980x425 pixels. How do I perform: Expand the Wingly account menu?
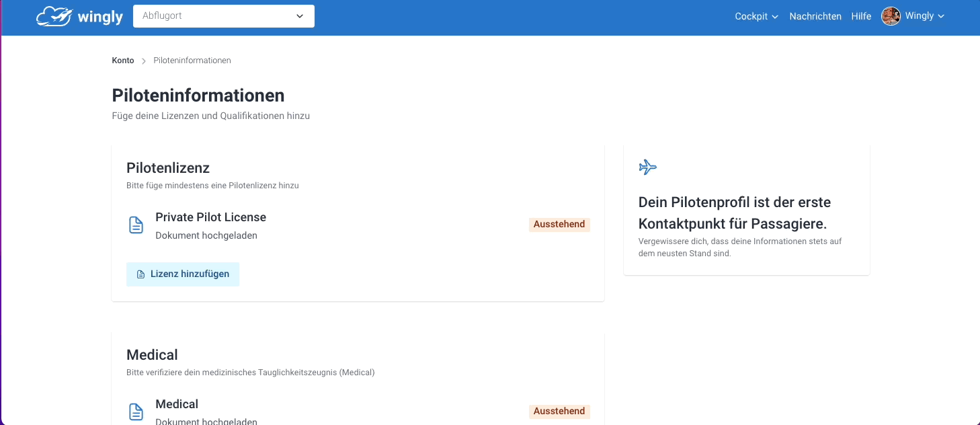point(925,16)
